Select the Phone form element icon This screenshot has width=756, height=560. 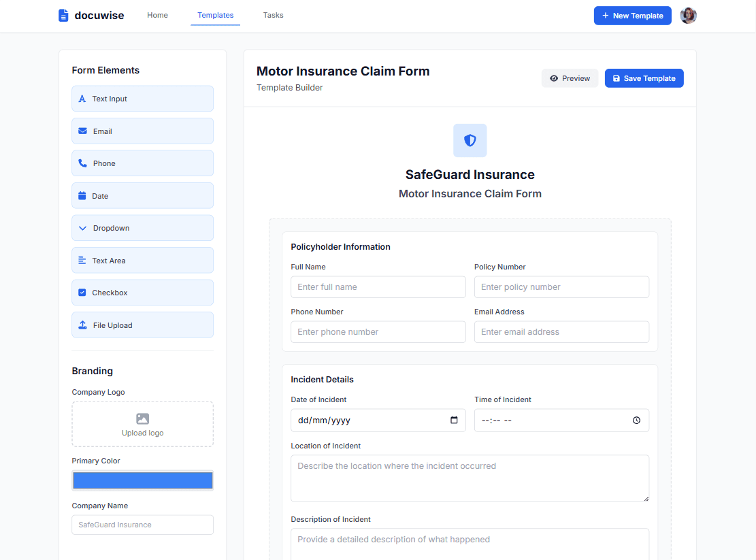point(82,163)
